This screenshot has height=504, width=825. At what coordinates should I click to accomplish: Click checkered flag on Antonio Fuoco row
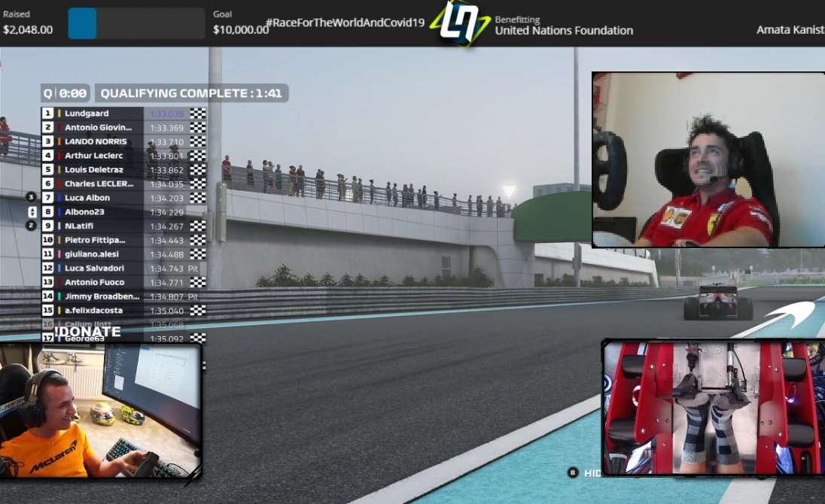pyautogui.click(x=198, y=282)
